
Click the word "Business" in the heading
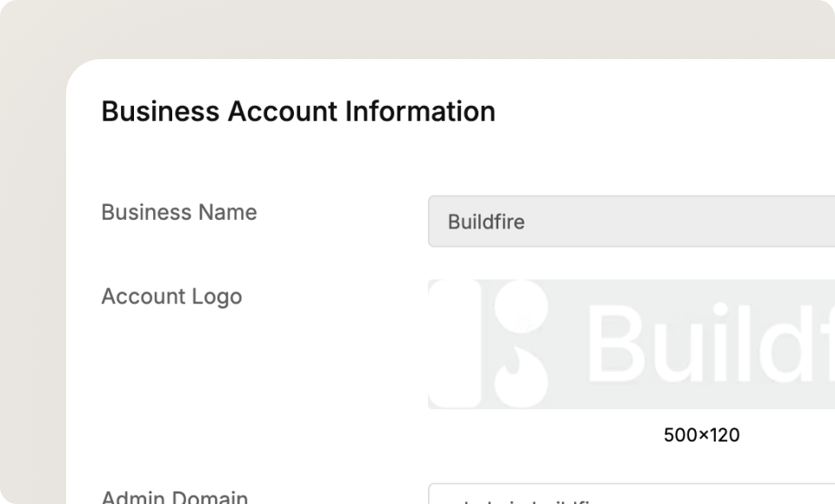pos(161,111)
